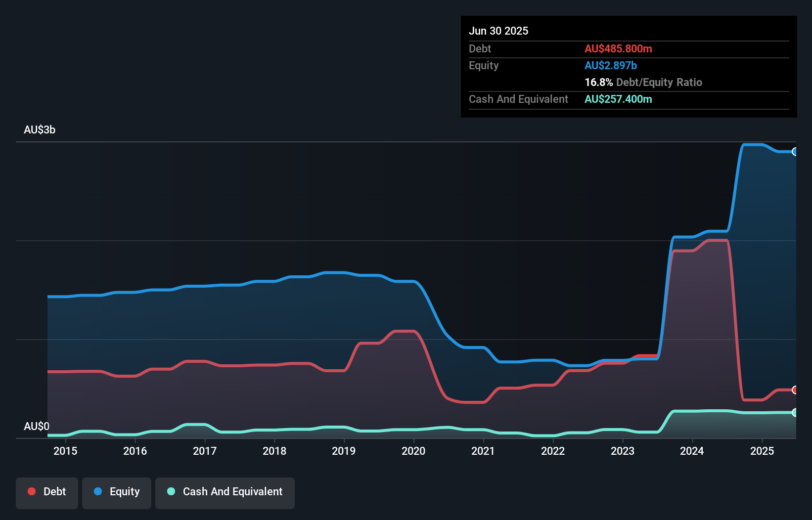Viewport: 812px width, 520px height.
Task: Select the Debt endpoint marker on the chart
Action: (795, 390)
